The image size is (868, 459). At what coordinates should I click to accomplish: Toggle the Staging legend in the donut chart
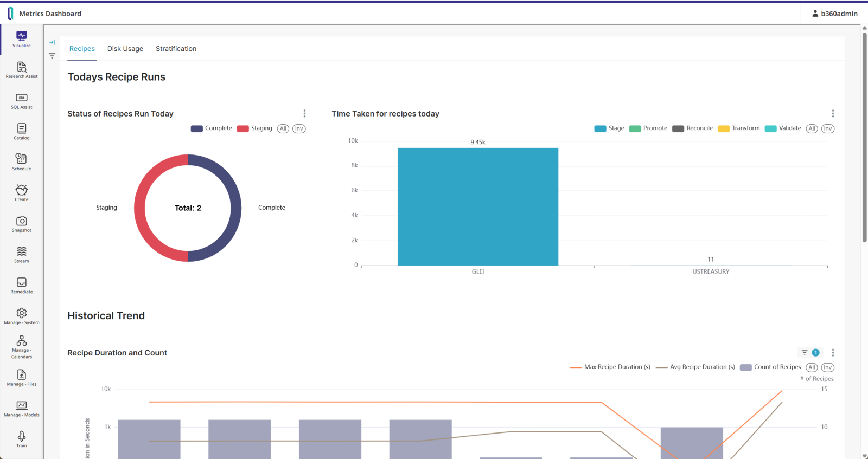coord(255,128)
